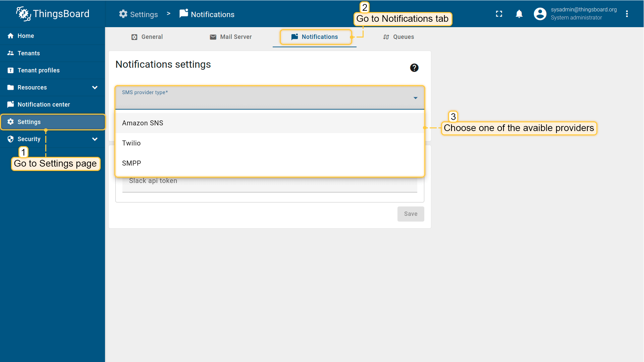The width and height of the screenshot is (644, 362).
Task: Click the notifications bell icon
Action: [x=519, y=14]
